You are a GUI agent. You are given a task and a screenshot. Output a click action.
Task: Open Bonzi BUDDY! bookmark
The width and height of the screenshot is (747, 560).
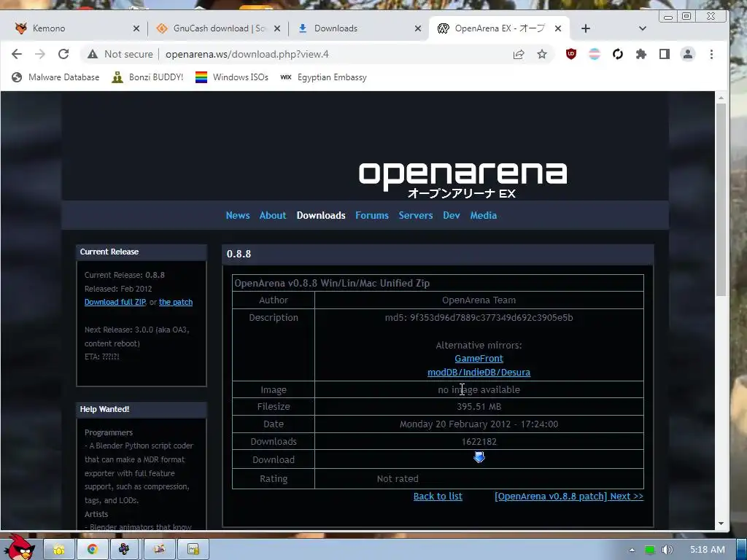(147, 77)
